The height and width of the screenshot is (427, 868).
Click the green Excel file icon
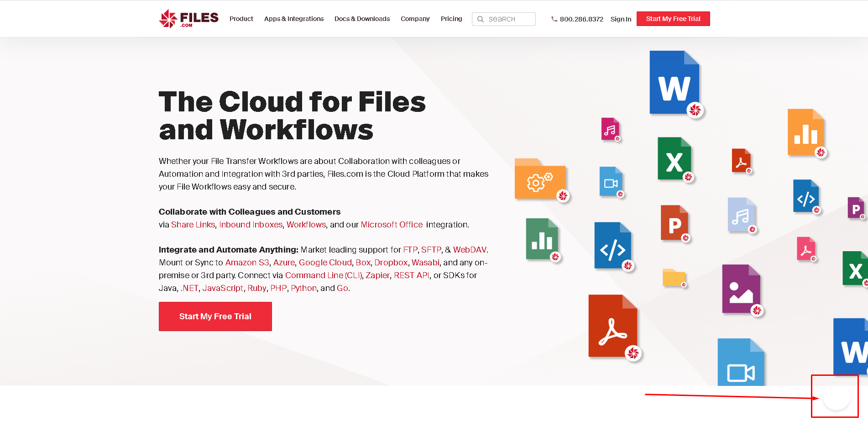coord(675,158)
